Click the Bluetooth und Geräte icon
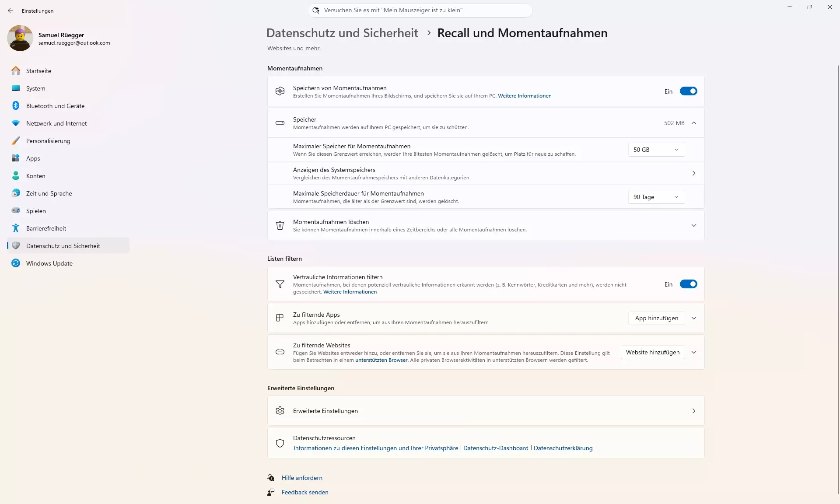The image size is (840, 504). [16, 106]
